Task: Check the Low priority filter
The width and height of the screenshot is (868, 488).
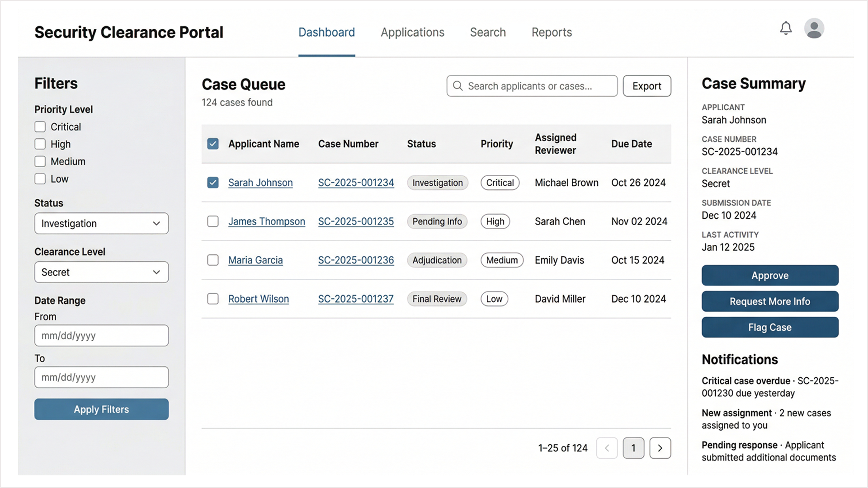Action: [40, 179]
